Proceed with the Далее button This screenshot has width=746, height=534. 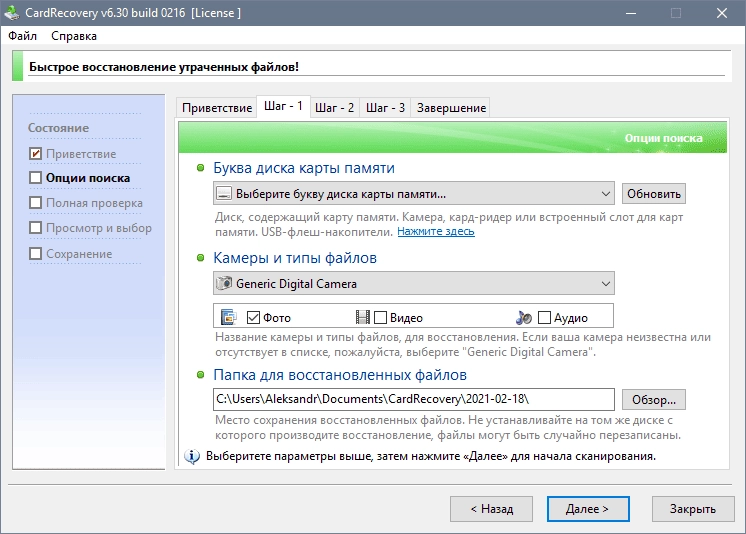pos(588,509)
